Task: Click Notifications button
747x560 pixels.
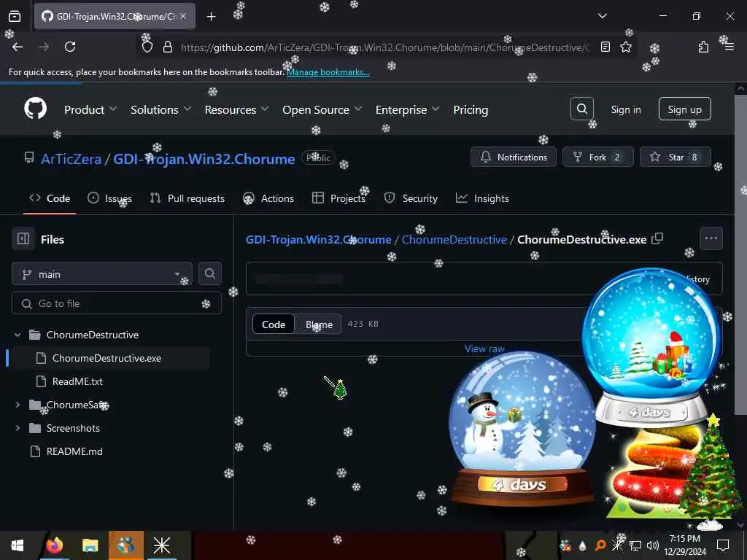Action: (x=513, y=157)
